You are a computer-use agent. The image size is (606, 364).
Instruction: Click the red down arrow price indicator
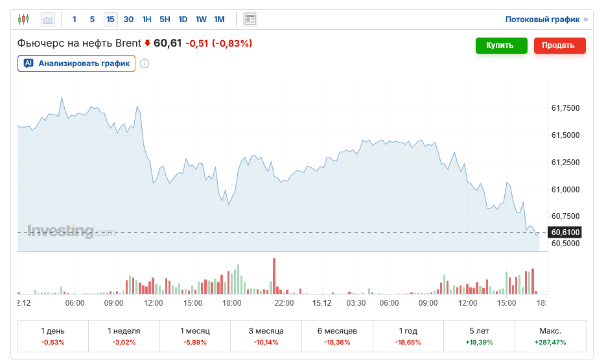(147, 43)
